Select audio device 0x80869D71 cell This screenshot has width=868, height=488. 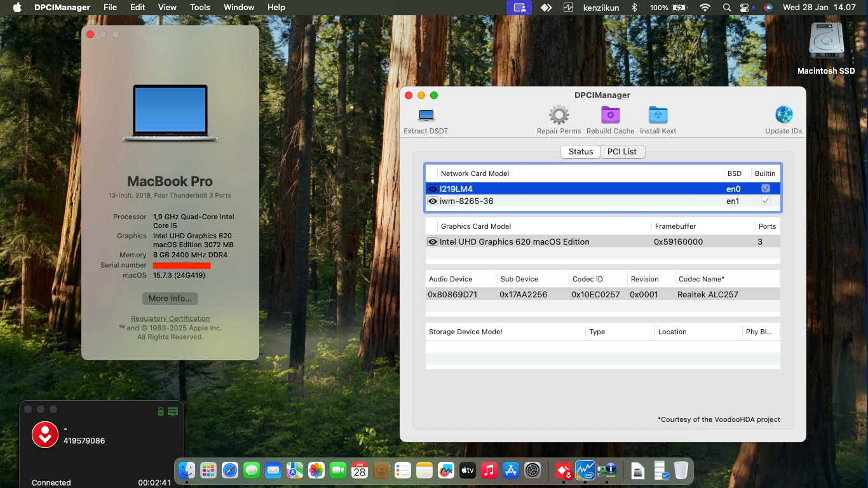click(452, 294)
